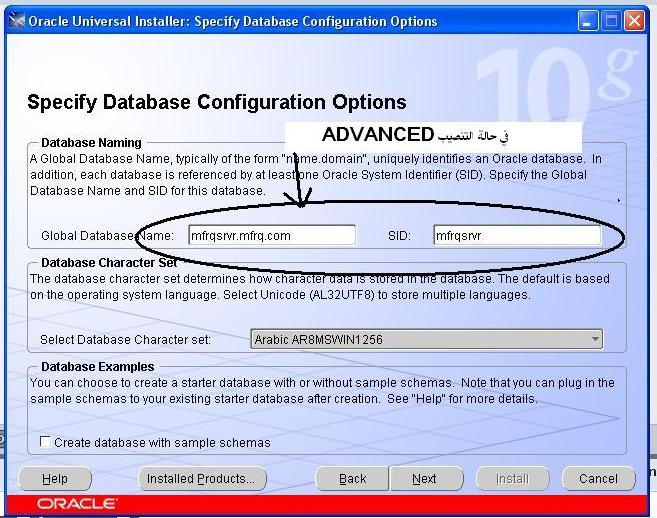Viewport: 657px width, 518px height.
Task: Select the Database Examples section title
Action: point(98,367)
